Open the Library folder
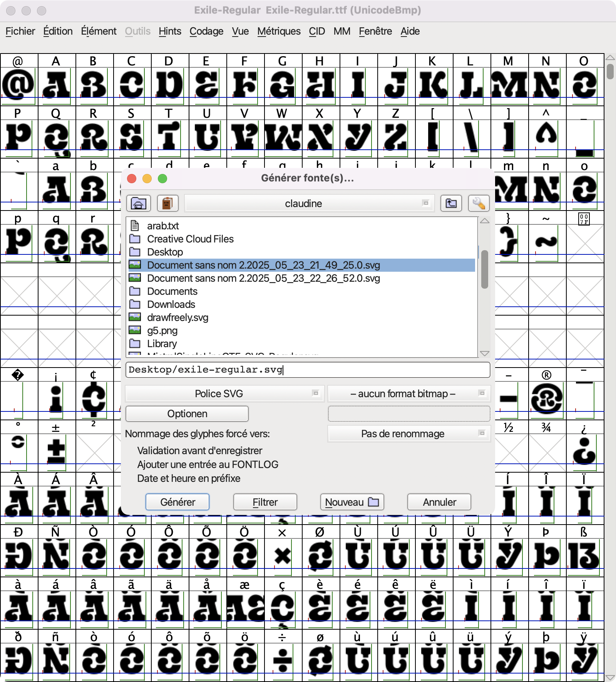The height and width of the screenshot is (682, 616). (x=301, y=343)
